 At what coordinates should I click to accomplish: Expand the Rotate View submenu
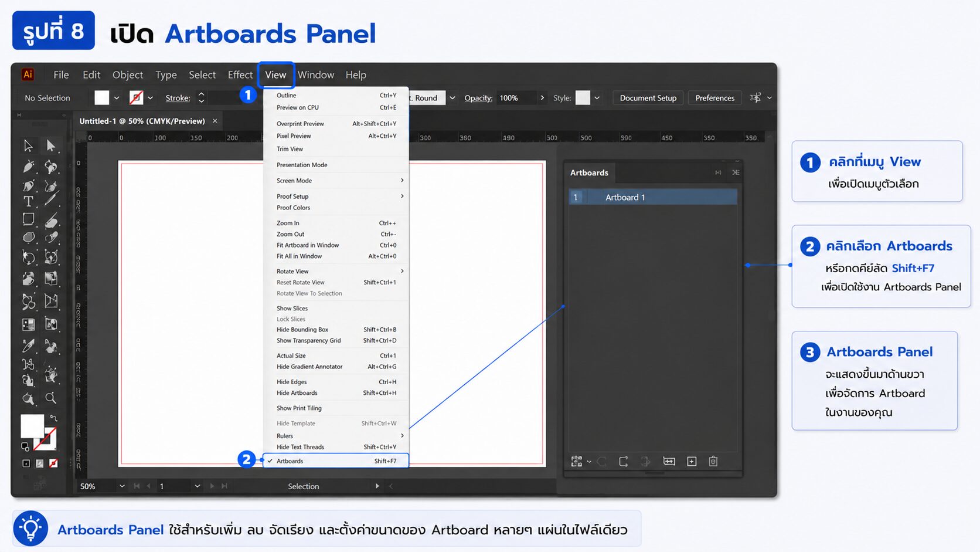(336, 272)
